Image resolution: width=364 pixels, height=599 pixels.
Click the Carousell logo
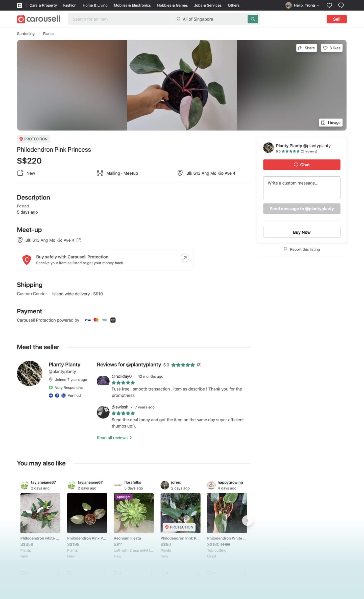point(39,19)
